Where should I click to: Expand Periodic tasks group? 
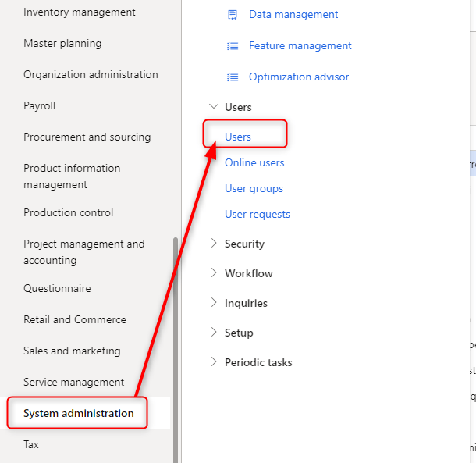[213, 362]
